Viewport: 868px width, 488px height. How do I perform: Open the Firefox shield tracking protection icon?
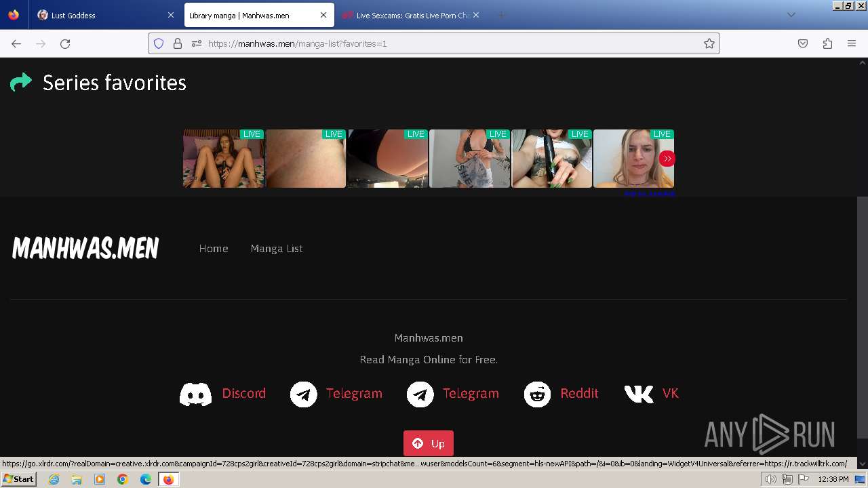[x=159, y=43]
